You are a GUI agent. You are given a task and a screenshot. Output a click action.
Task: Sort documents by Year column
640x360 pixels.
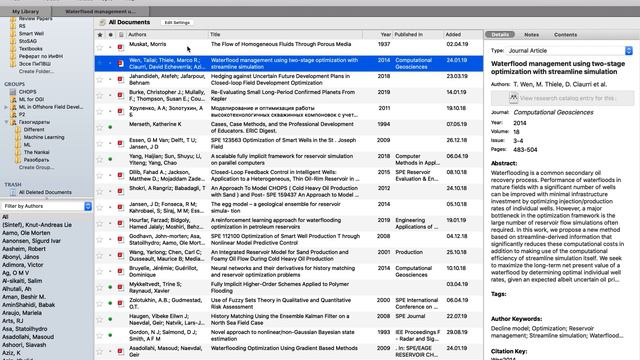pos(378,35)
